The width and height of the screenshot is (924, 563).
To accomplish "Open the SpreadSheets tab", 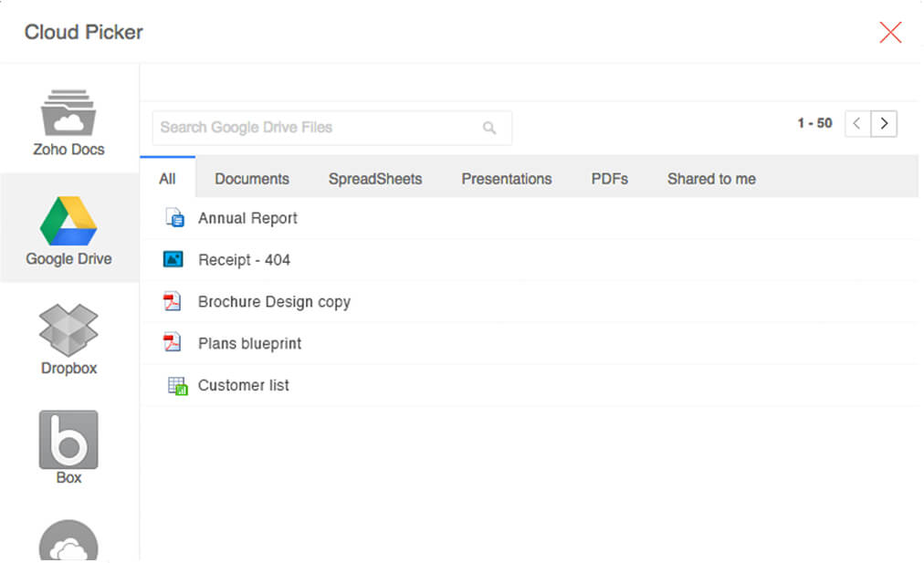I will coord(375,179).
